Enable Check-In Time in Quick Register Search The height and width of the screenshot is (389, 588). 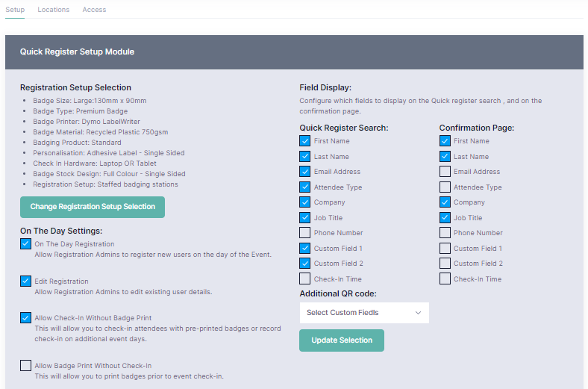point(305,279)
